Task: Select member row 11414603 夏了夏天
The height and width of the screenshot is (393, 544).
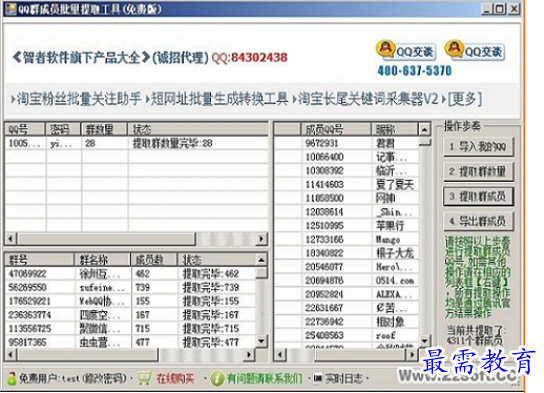Action: (x=346, y=185)
